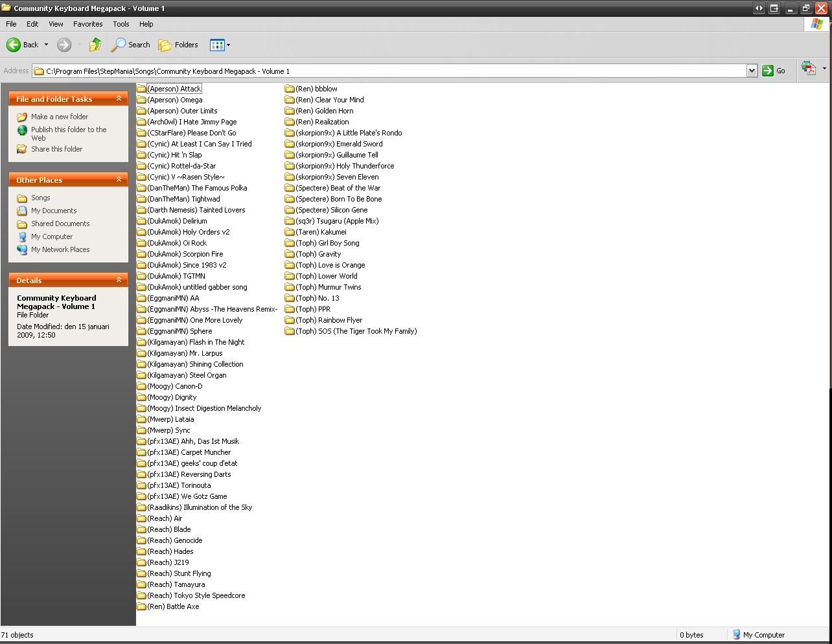Select the (Reach) Tokyo Style Speedcore folder icon

coord(141,595)
